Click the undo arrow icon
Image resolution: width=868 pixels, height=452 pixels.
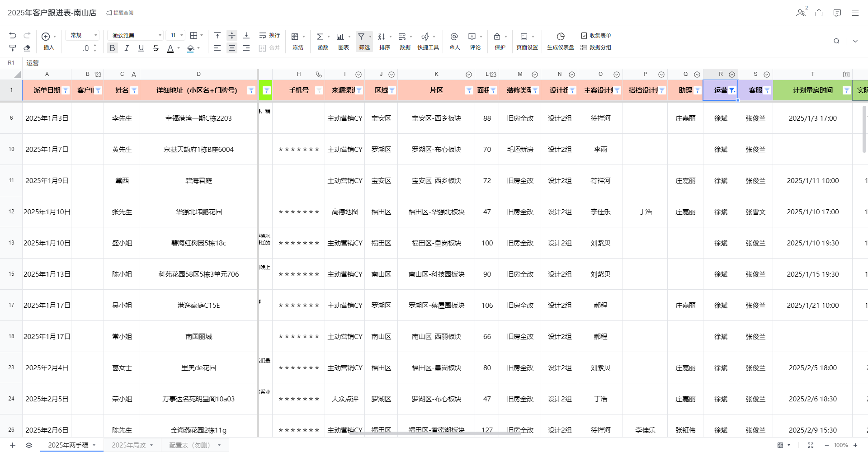point(13,35)
